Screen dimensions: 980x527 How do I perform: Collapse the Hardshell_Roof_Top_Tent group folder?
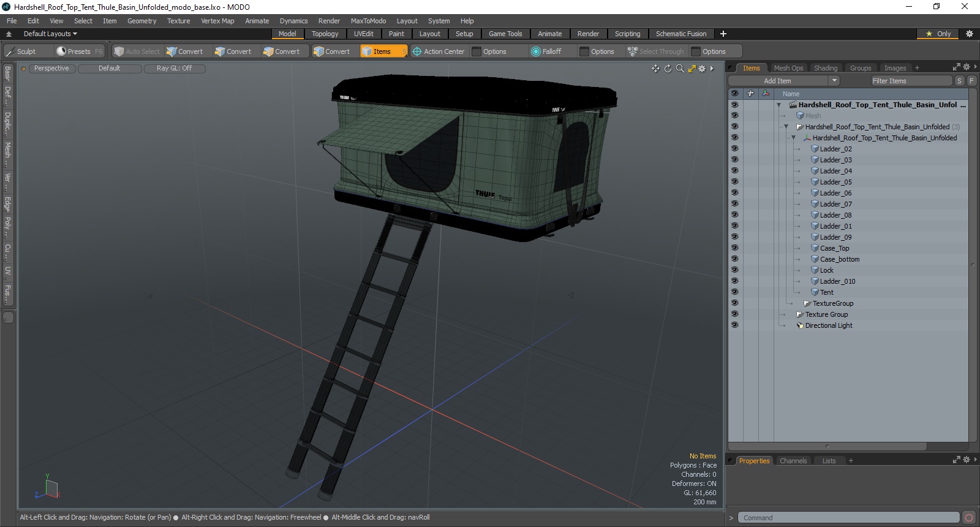(786, 127)
